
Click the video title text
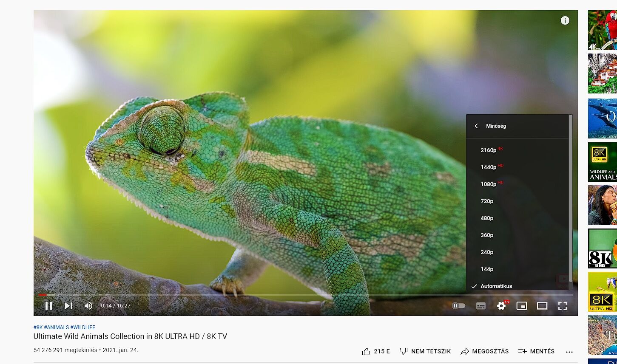tap(130, 336)
